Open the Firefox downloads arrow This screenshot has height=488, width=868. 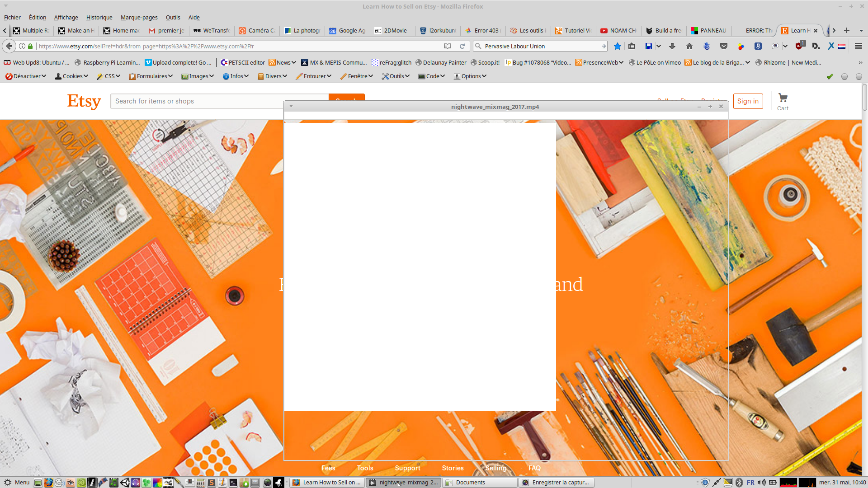(672, 46)
